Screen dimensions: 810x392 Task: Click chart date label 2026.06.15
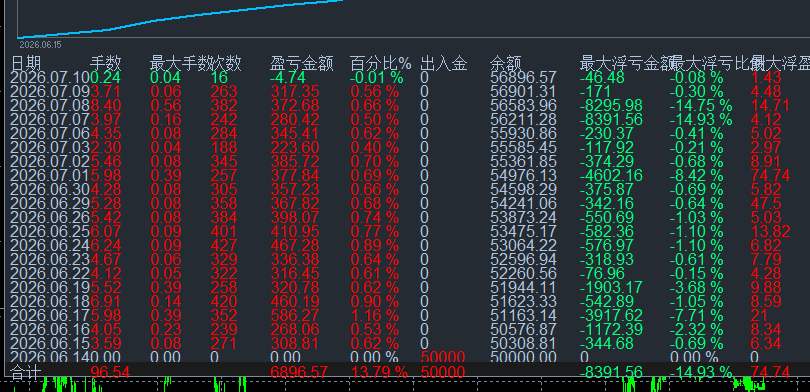pos(40,45)
